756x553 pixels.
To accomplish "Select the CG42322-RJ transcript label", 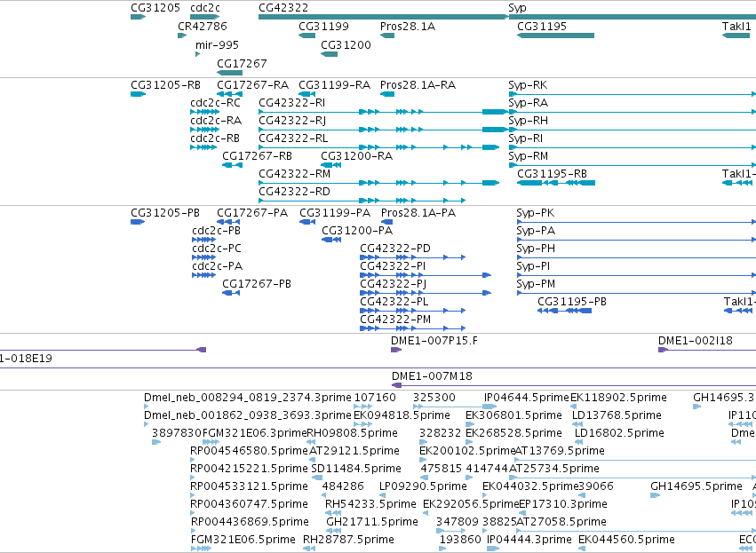I will pyautogui.click(x=292, y=121).
